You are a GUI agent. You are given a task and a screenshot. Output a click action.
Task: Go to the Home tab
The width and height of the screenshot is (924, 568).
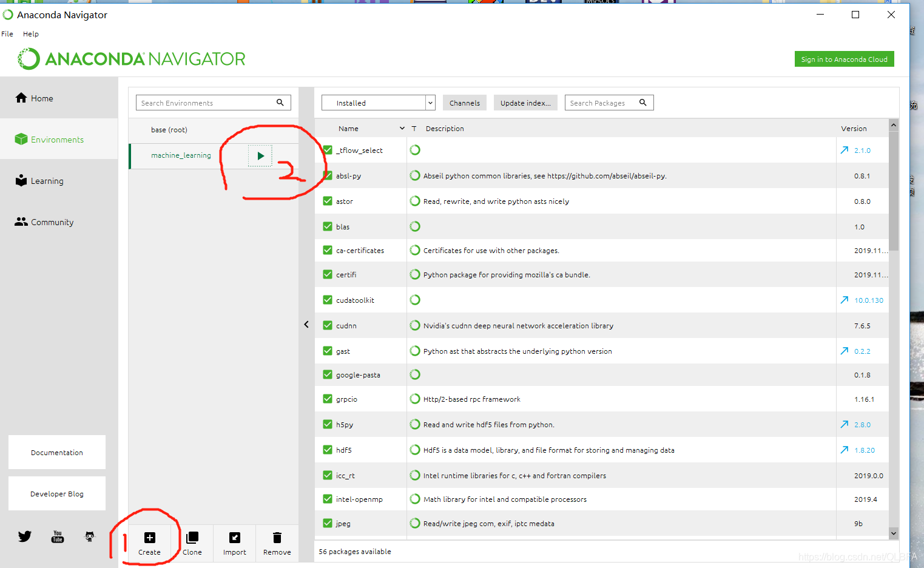point(59,98)
